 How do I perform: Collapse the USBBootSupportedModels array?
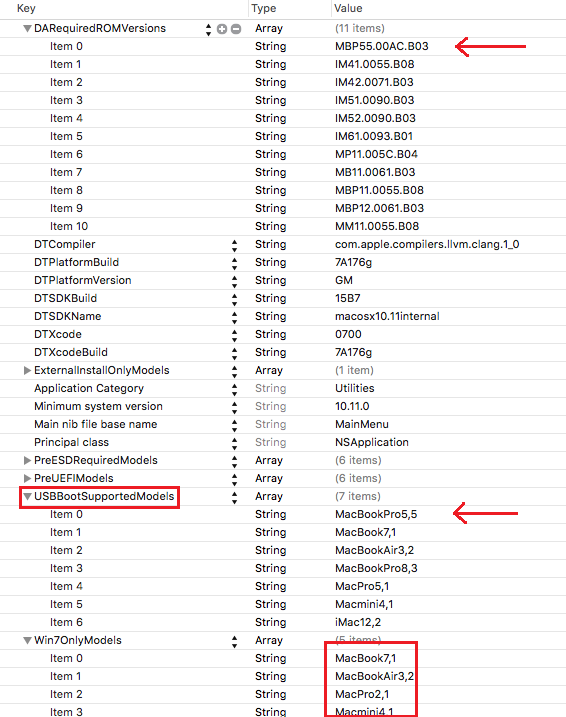(27, 497)
